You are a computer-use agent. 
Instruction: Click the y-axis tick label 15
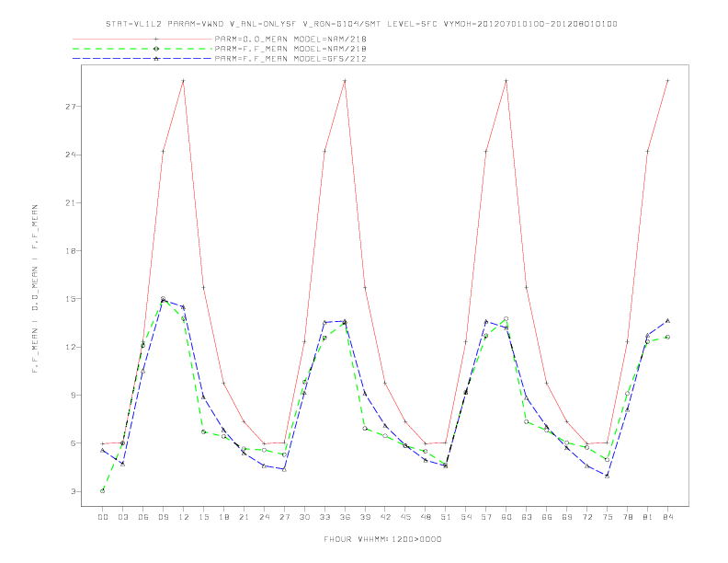(71, 299)
